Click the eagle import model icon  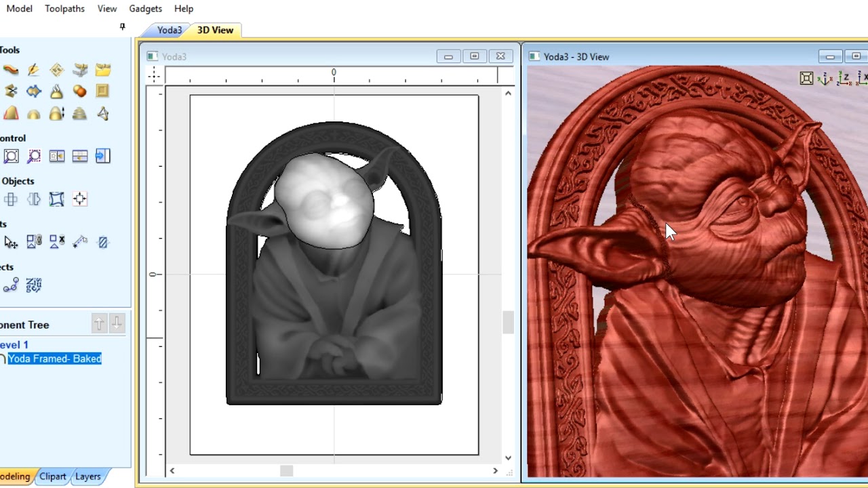[80, 70]
